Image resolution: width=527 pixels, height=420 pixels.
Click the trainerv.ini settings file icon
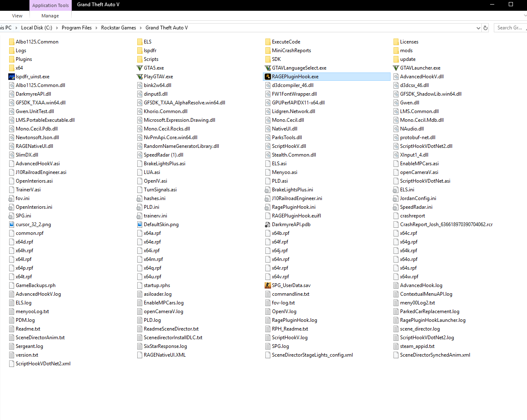click(140, 216)
